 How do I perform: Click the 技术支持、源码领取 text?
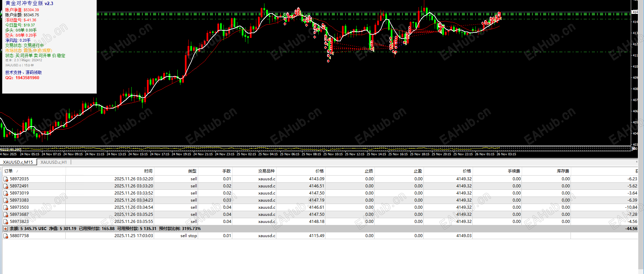click(x=24, y=72)
